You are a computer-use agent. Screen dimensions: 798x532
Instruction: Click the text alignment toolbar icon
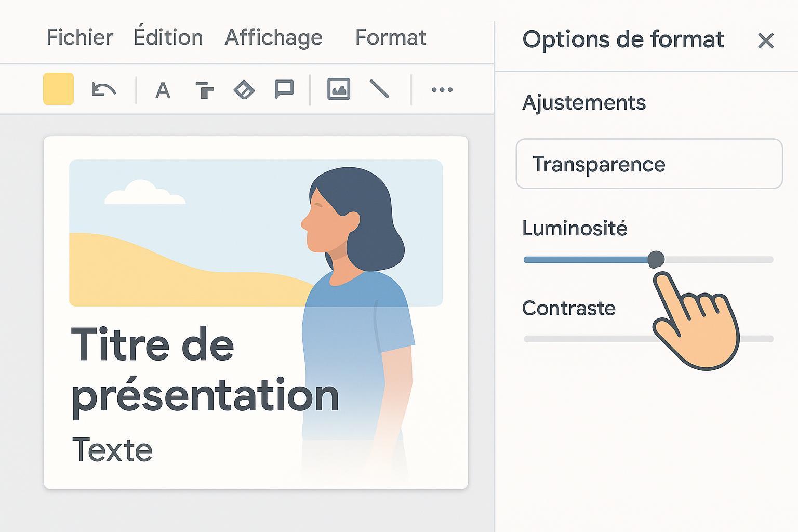[204, 90]
